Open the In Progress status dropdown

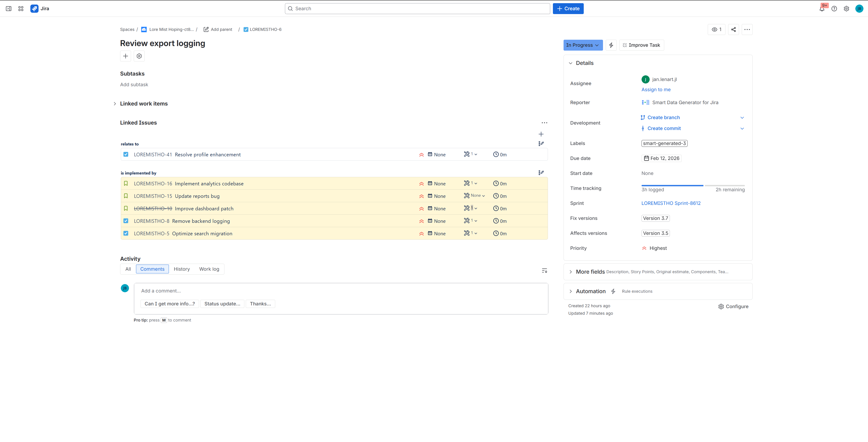(x=583, y=45)
